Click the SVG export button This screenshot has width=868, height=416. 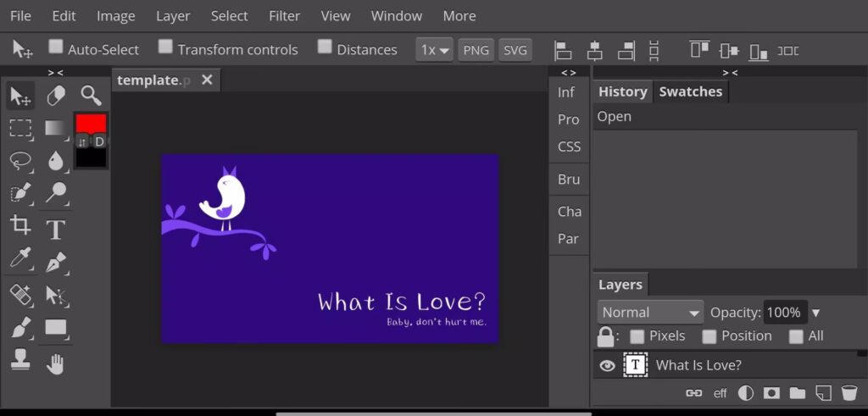515,50
